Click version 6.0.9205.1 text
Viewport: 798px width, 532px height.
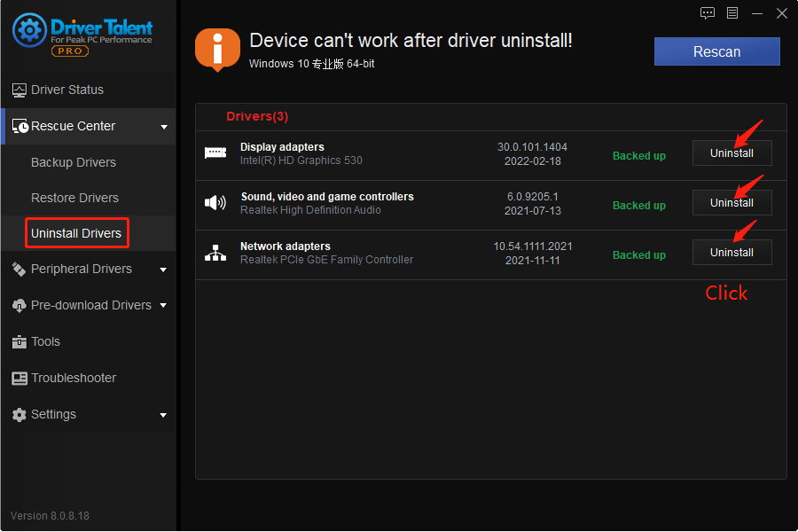click(532, 197)
